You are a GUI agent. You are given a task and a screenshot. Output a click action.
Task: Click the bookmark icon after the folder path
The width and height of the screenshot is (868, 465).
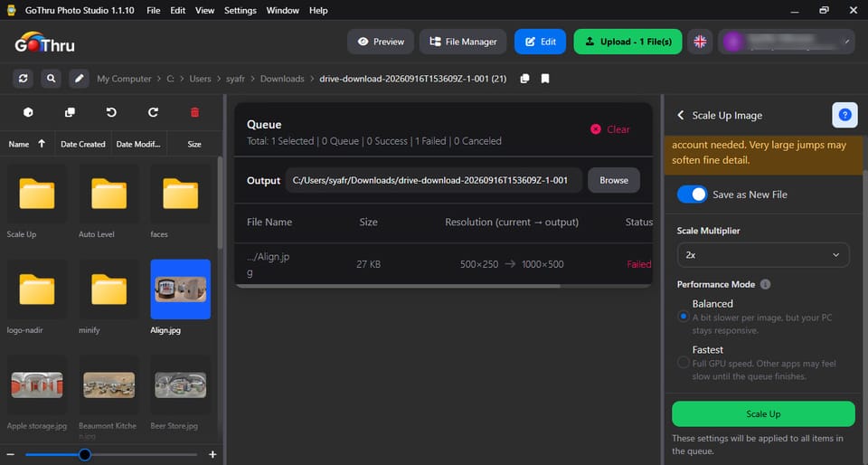tap(545, 79)
